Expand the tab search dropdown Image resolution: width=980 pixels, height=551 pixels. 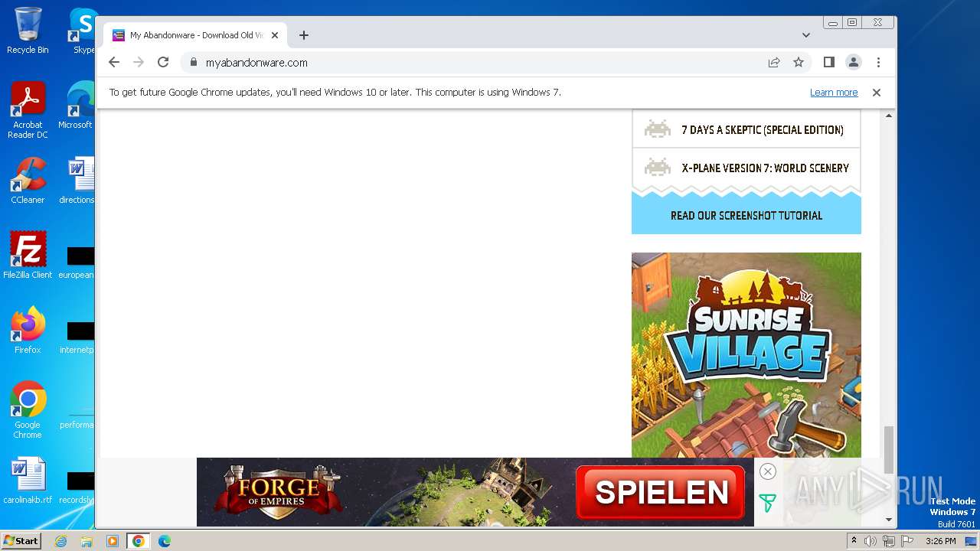coord(806,35)
